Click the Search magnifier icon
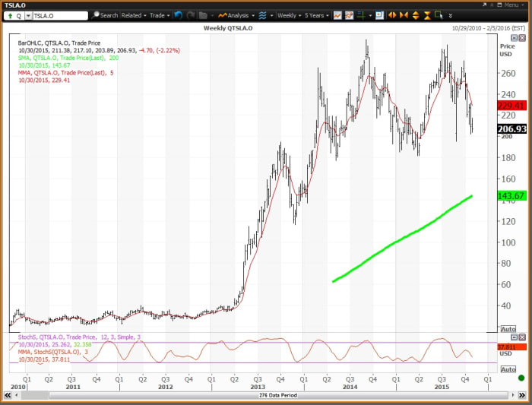532x405 pixels. [96, 15]
